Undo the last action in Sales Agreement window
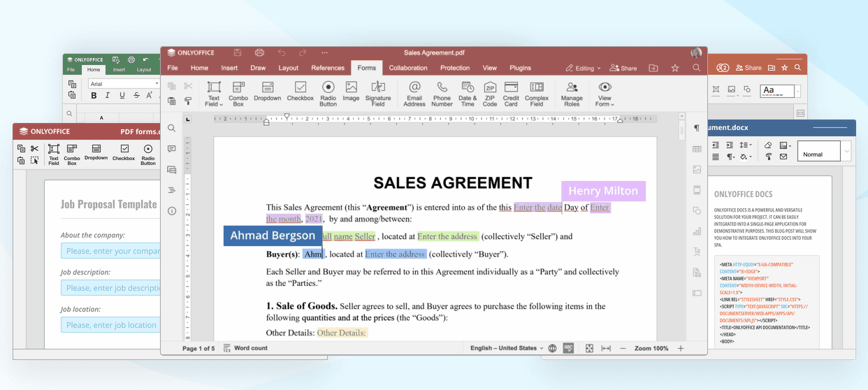868x390 pixels. (282, 52)
